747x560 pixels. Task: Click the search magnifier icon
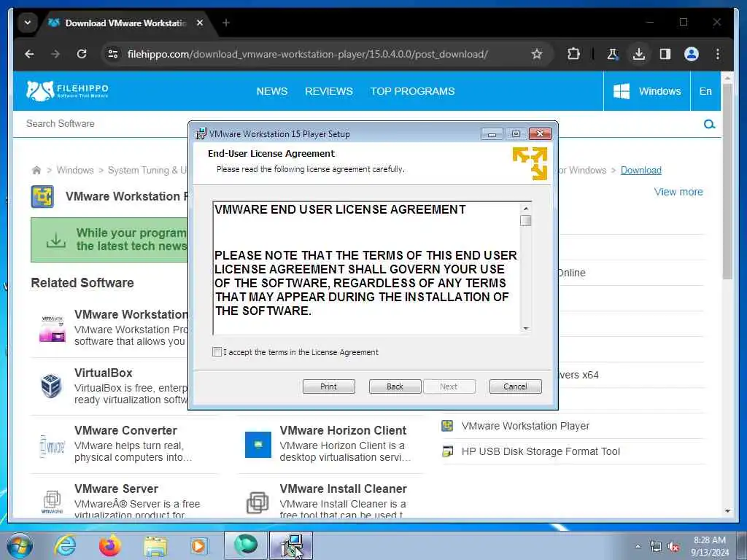[709, 124]
